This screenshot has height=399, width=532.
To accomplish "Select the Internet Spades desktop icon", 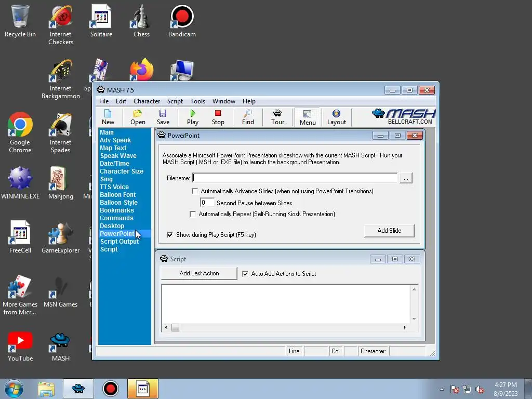I will pyautogui.click(x=60, y=132).
